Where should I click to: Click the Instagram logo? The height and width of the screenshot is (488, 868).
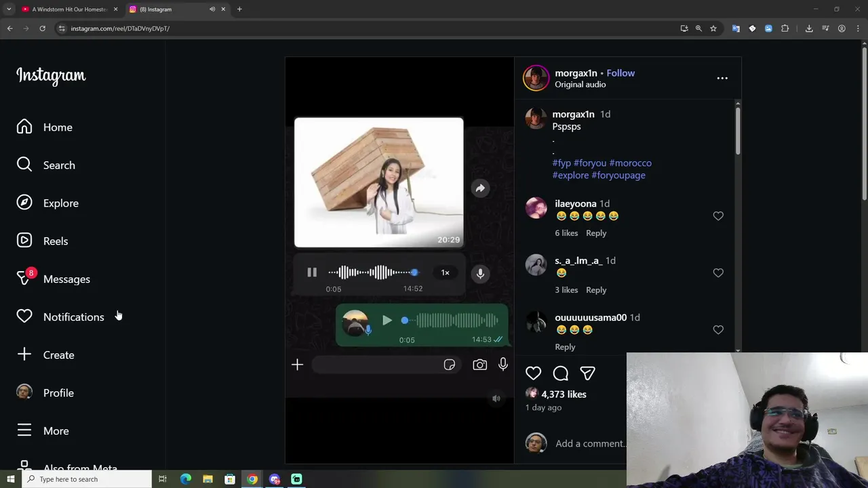(51, 75)
